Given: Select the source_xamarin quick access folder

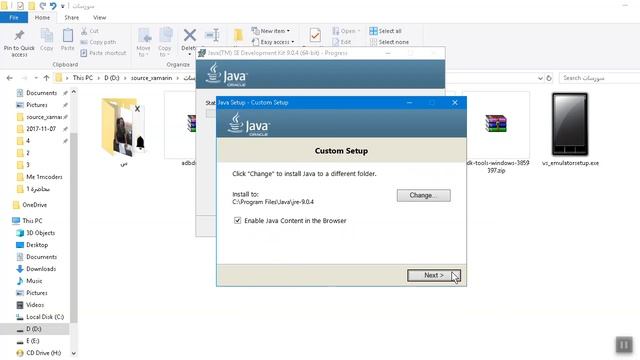Looking at the screenshot, I should point(43,117).
